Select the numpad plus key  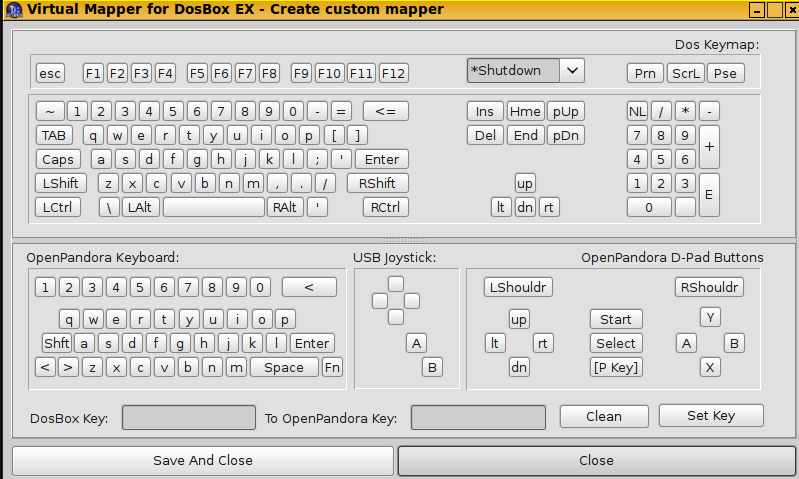tap(709, 147)
